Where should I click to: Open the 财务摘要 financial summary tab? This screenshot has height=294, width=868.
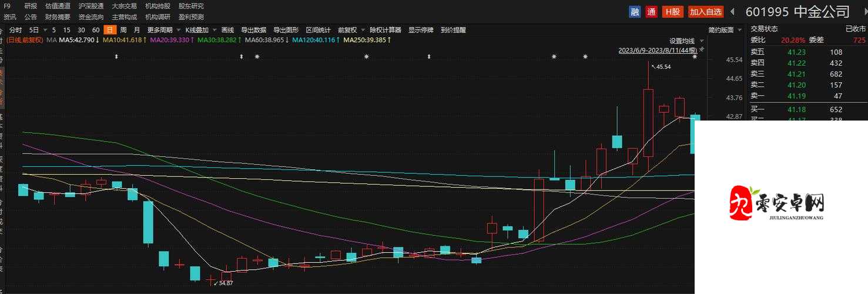58,17
